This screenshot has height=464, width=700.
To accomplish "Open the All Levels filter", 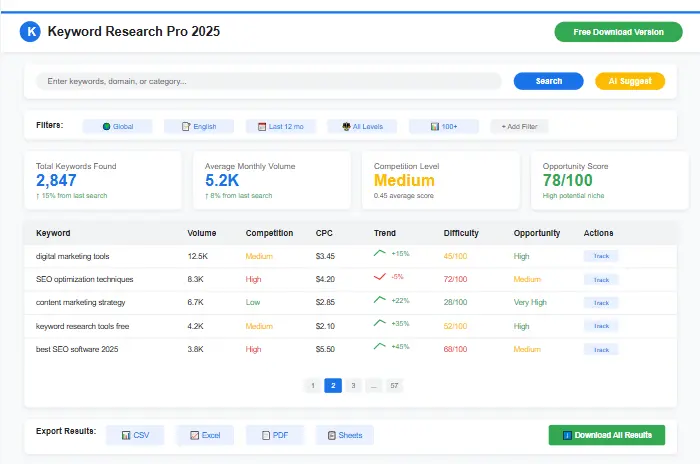I will (x=362, y=127).
